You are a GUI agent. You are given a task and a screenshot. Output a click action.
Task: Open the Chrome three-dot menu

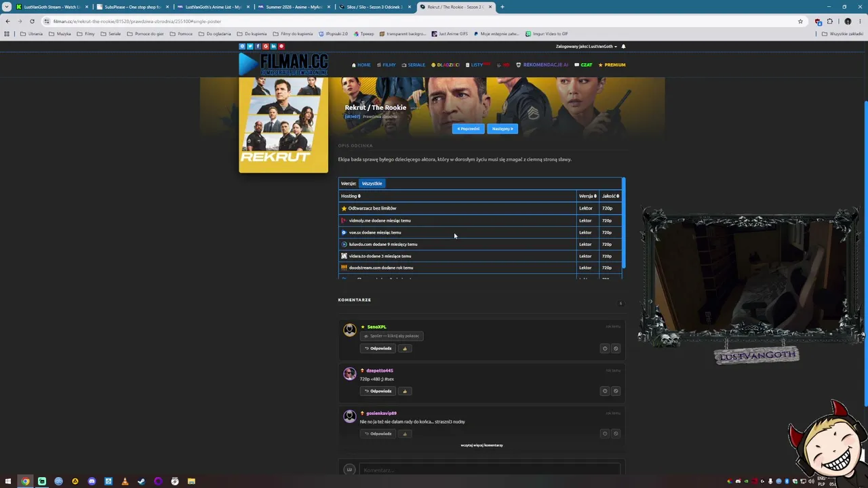[x=859, y=21]
